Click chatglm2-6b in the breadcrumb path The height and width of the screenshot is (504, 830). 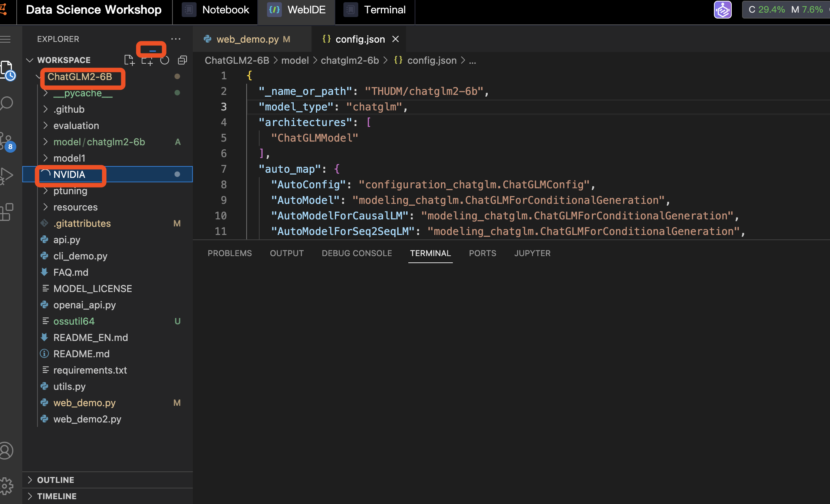point(350,60)
